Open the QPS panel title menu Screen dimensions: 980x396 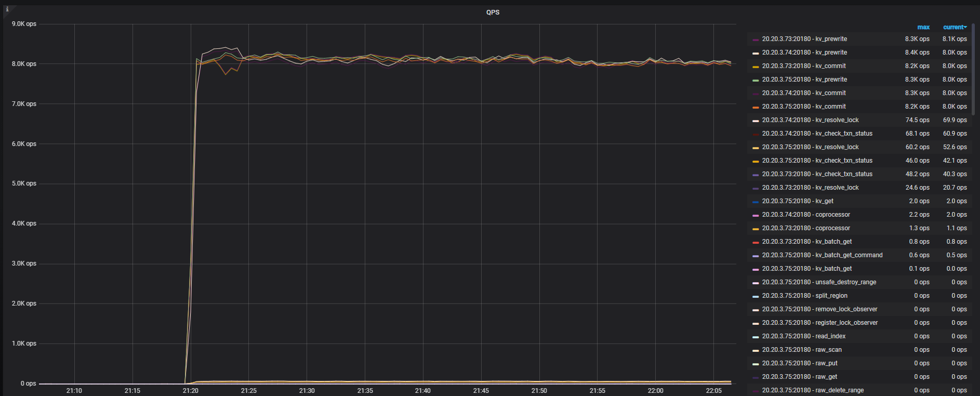click(x=493, y=12)
